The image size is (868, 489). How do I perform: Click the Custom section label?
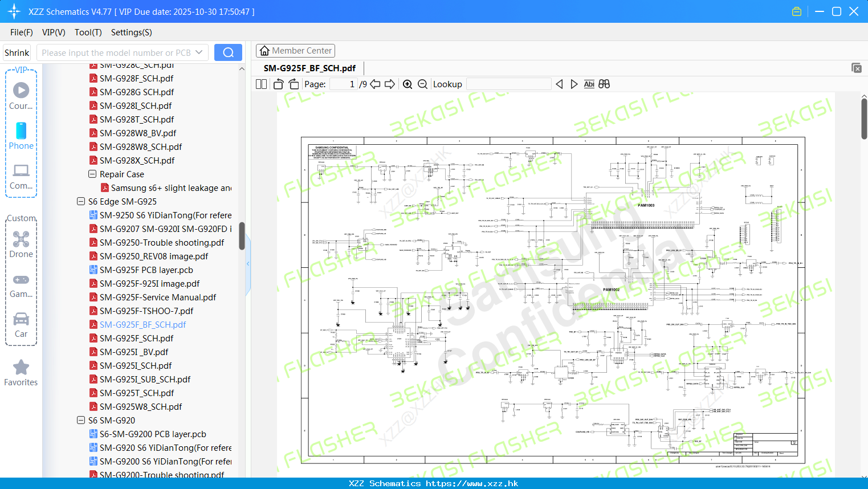(22, 218)
